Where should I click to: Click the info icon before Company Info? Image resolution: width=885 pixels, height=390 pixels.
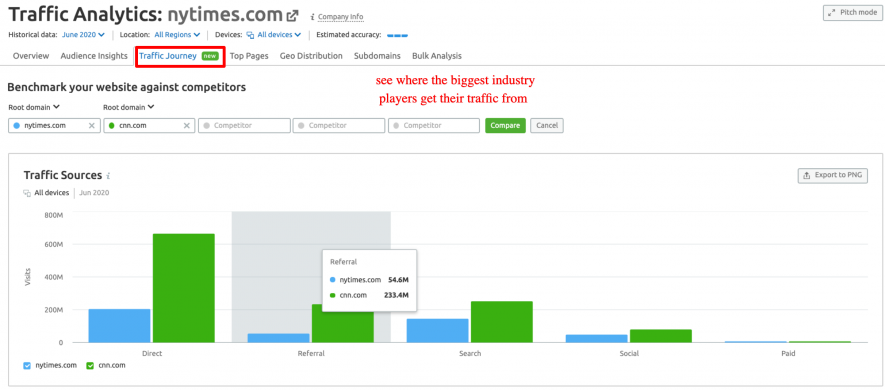(313, 17)
